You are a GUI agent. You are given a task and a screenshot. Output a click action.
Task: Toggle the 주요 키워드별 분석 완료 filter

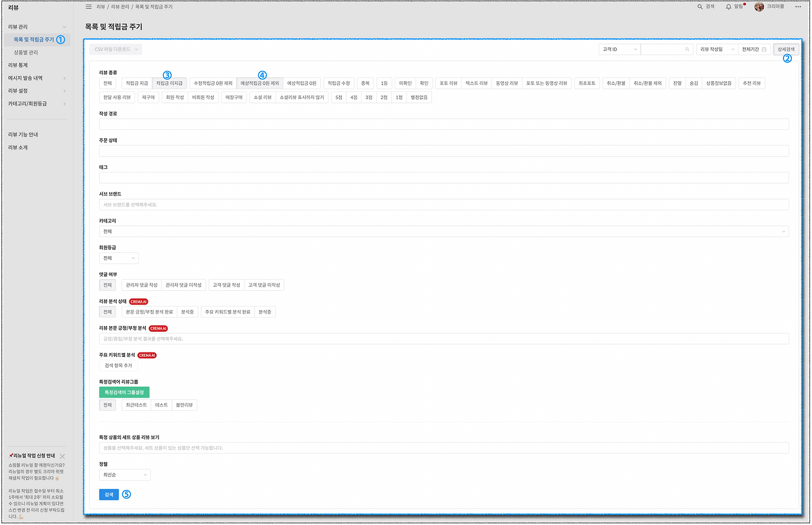[228, 312]
